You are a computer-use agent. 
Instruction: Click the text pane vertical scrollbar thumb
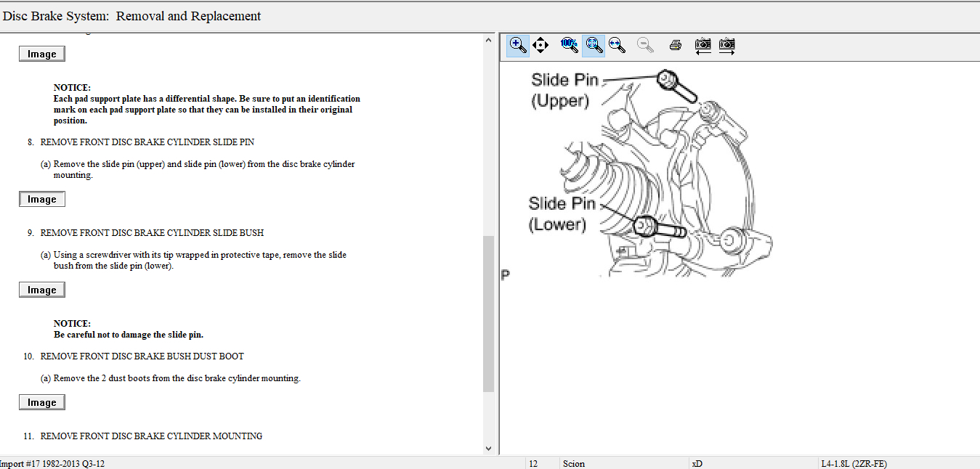488,312
